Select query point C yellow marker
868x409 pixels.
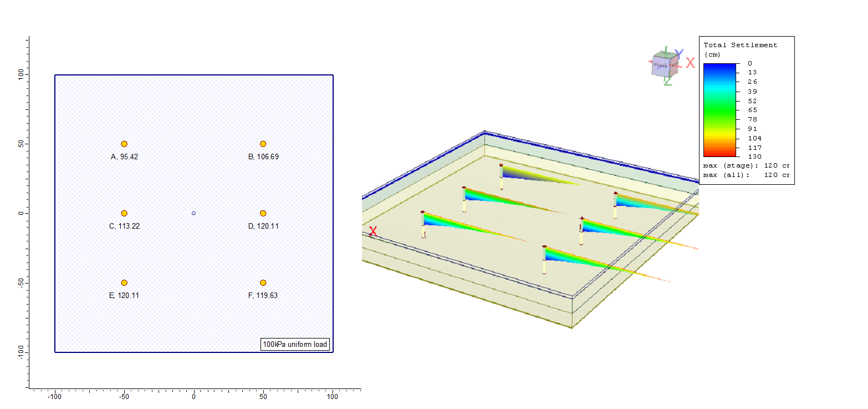pyautogui.click(x=124, y=213)
